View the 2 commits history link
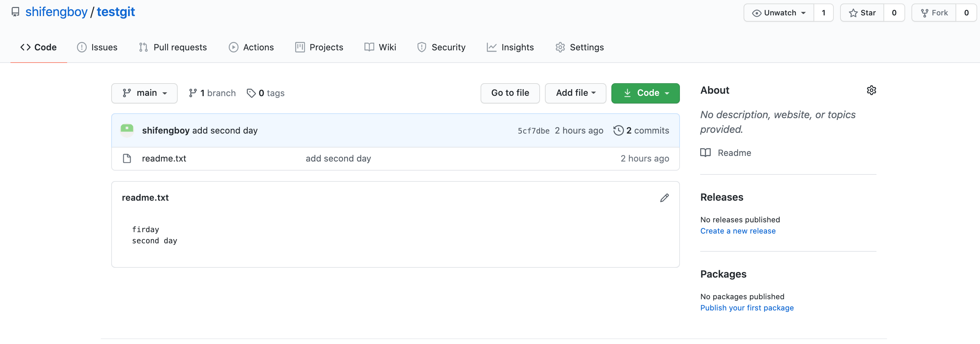The width and height of the screenshot is (980, 344). point(641,130)
